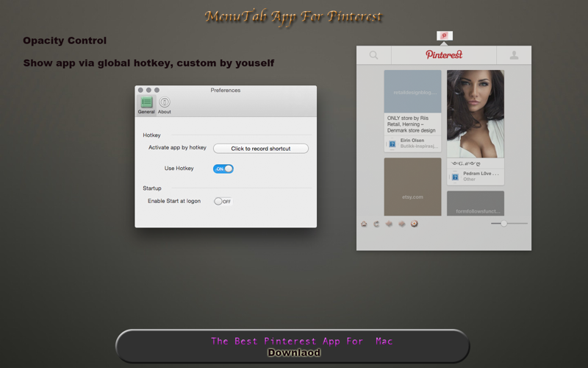Click the MenuTab App For Pinterest title
588x368 pixels.
tap(293, 17)
